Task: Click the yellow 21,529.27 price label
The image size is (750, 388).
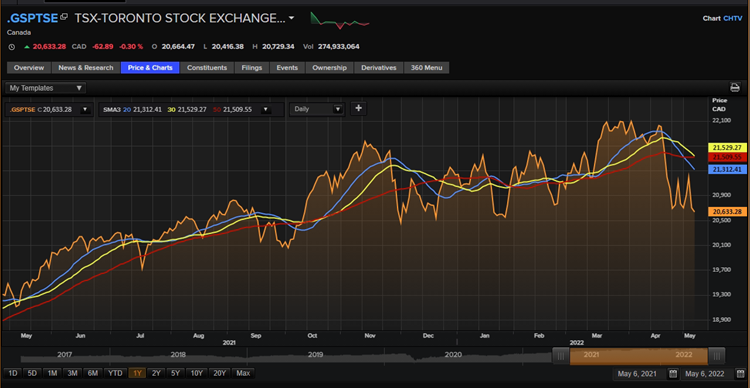Action: pos(727,148)
